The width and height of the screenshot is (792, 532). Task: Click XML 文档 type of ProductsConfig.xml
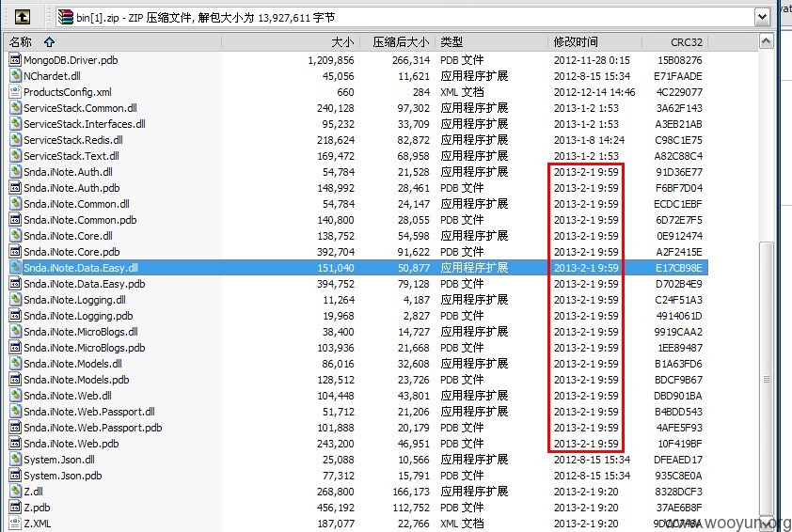tap(462, 92)
